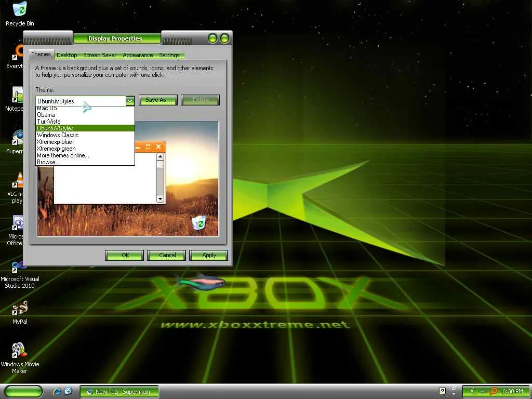This screenshot has width=532, height=399.
Task: Switch to the Desktop tab
Action: pyautogui.click(x=67, y=55)
